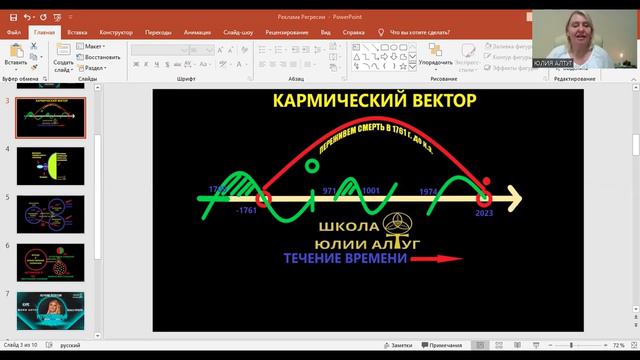The height and width of the screenshot is (360, 640).
Task: Select slide 7 thumbnail
Action: (51, 311)
